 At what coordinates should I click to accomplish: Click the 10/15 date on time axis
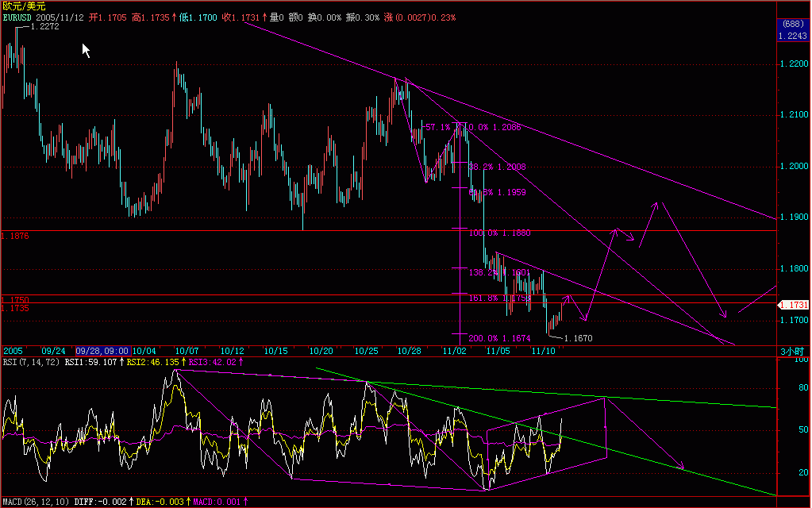tap(276, 351)
